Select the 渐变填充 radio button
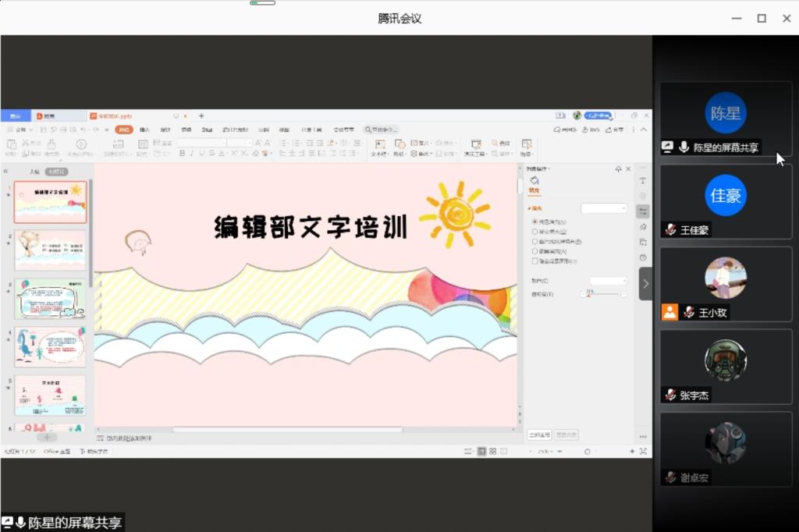This screenshot has width=799, height=532. [x=534, y=232]
